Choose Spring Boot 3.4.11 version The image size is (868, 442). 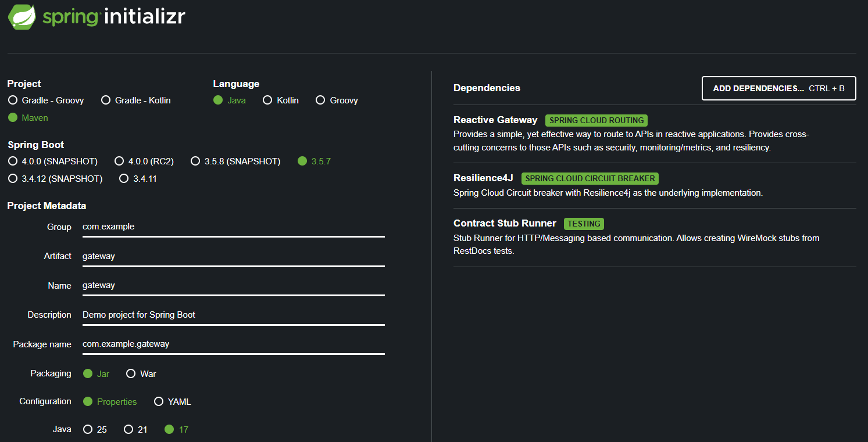pos(138,179)
